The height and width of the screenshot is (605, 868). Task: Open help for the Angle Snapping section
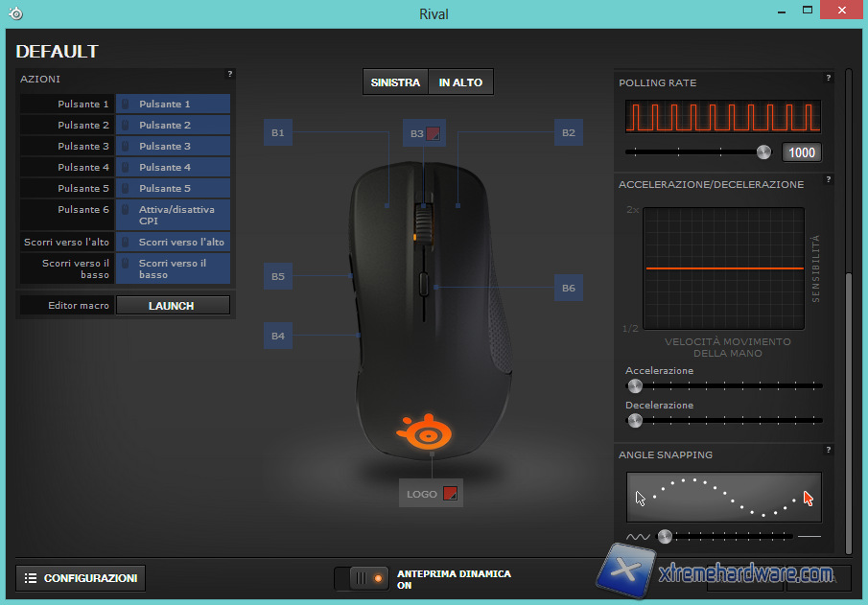click(828, 450)
